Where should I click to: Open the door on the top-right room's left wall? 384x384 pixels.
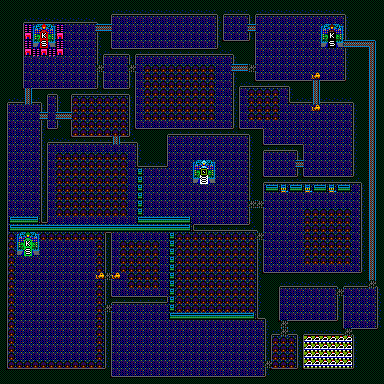tap(252, 68)
